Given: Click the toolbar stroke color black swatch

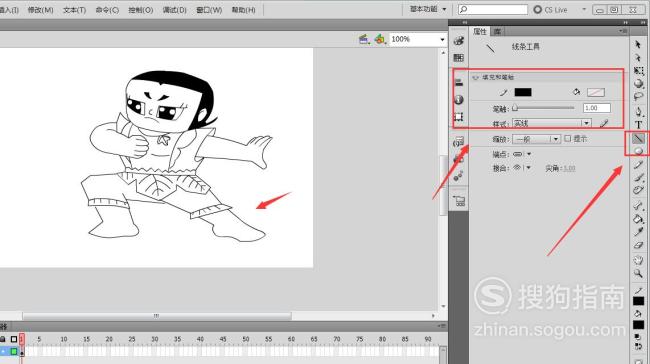Looking at the screenshot, I should tap(638, 301).
